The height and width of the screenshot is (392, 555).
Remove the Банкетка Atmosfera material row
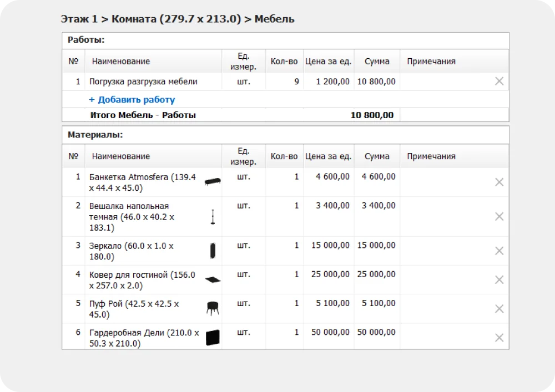tap(499, 182)
